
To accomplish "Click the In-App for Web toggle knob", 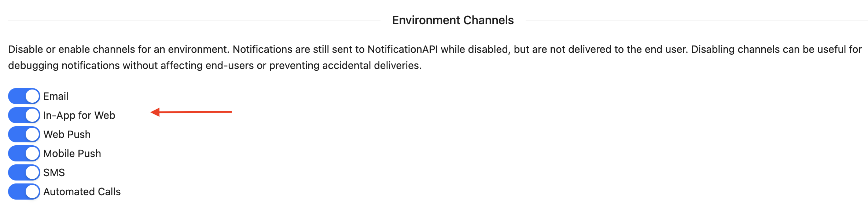I will click(32, 115).
